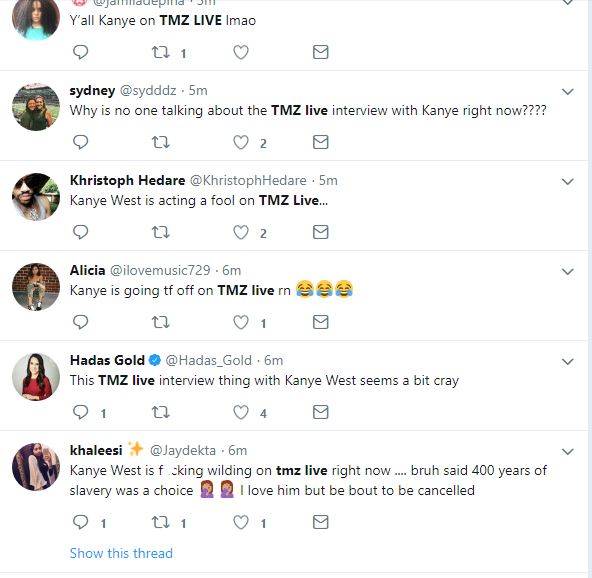Retweet the top tweet with one retweet
592x578 pixels.
160,52
